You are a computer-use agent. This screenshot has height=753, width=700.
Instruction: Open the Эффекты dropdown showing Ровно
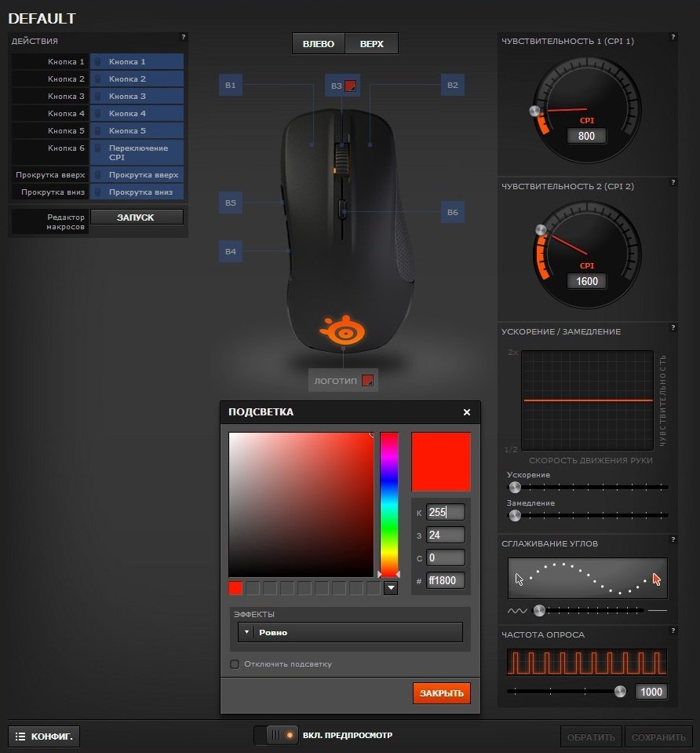click(x=350, y=632)
